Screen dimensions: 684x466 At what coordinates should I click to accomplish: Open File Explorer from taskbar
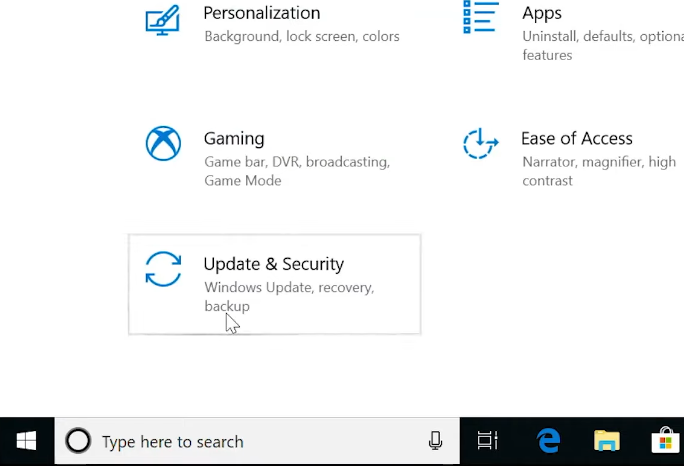tap(607, 441)
